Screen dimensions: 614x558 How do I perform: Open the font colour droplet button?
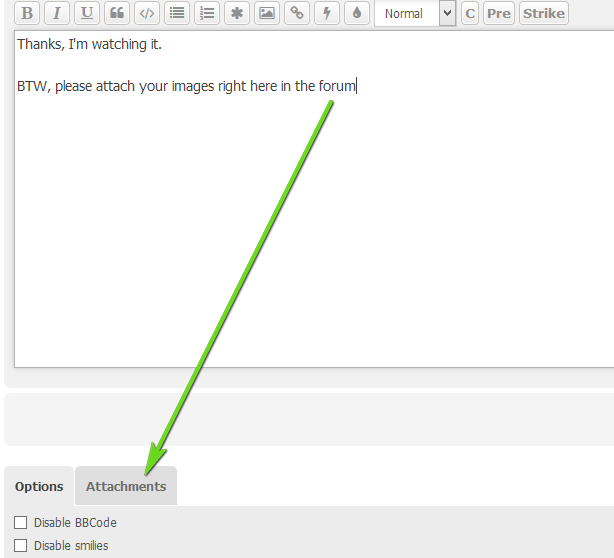coord(356,13)
